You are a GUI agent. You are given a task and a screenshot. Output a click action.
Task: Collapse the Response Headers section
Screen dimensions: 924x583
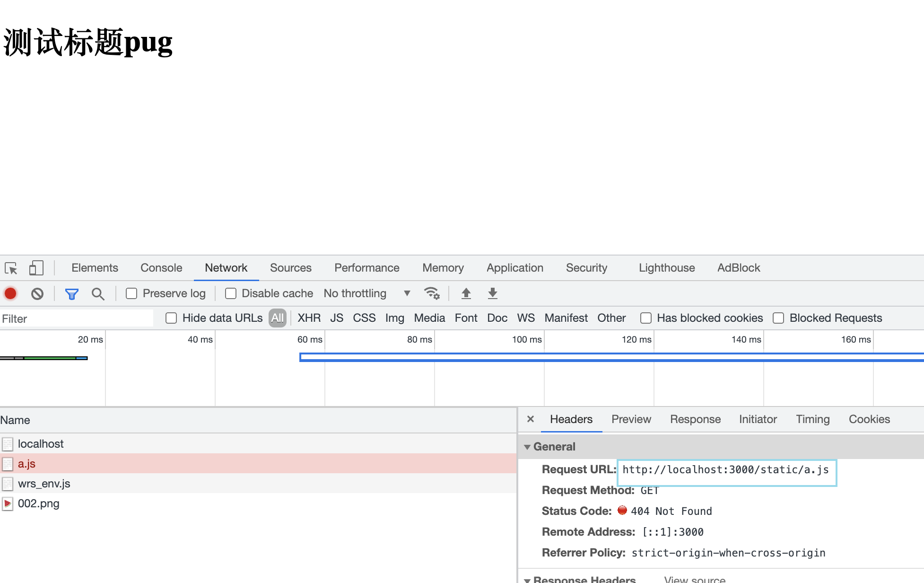tap(527, 580)
